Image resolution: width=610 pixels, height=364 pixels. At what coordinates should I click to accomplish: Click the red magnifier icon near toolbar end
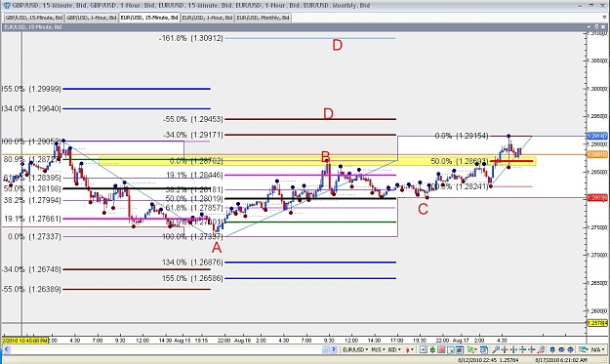(x=541, y=349)
